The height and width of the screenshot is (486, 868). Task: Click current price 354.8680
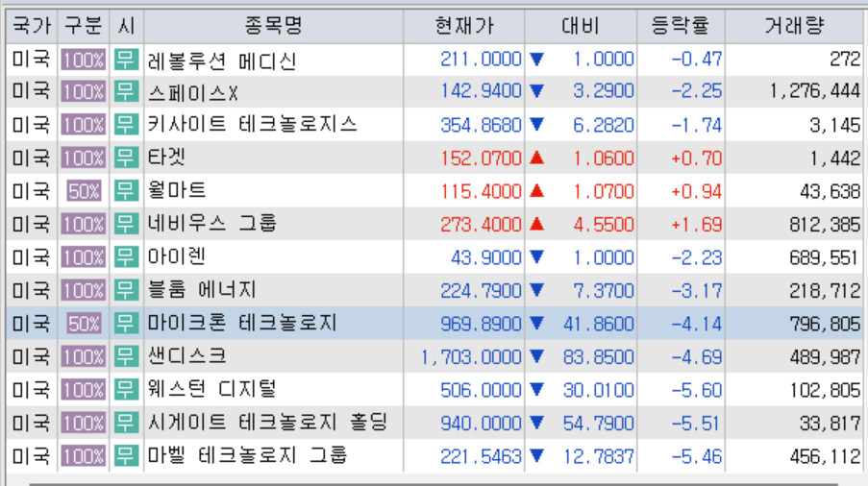pos(481,125)
